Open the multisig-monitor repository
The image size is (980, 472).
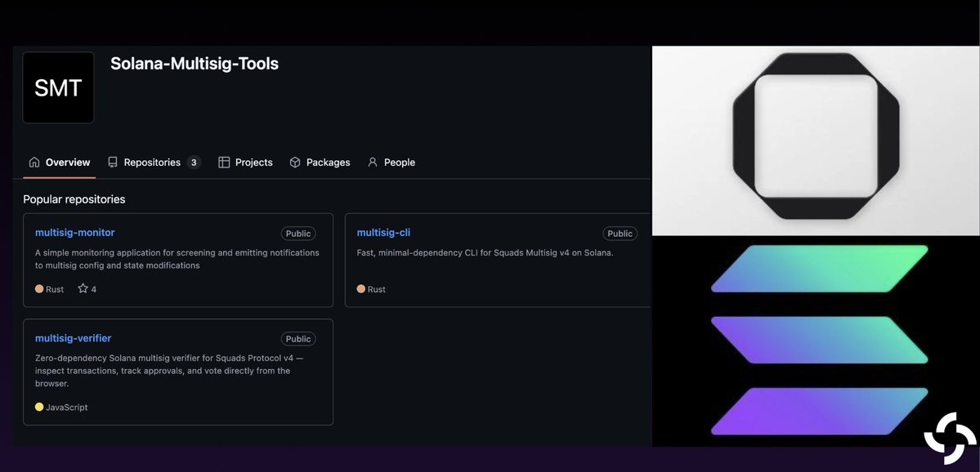pyautogui.click(x=75, y=232)
